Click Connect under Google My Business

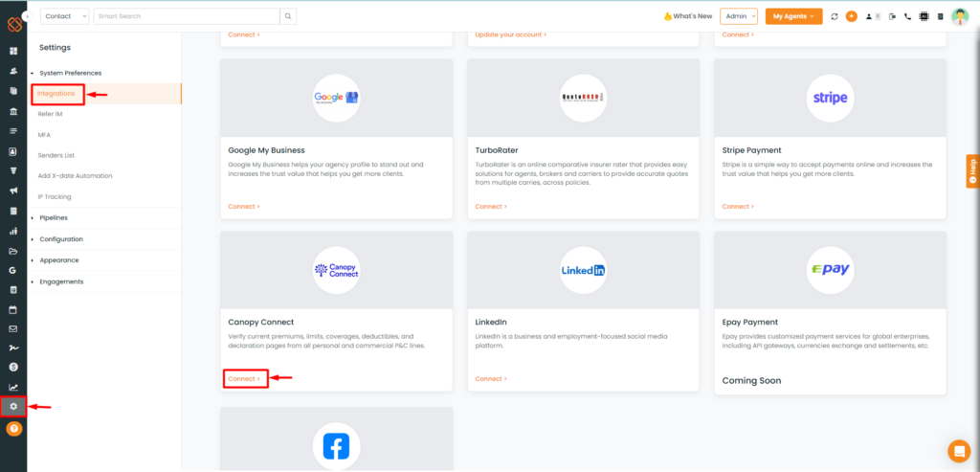click(244, 206)
